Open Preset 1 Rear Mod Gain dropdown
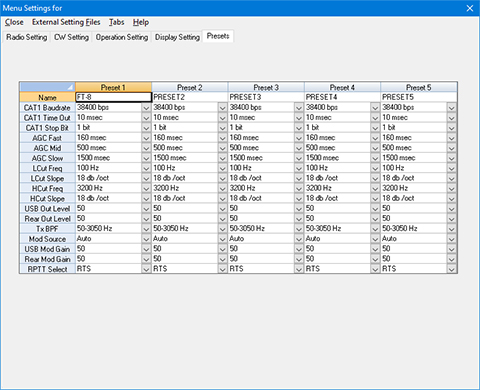 click(x=146, y=259)
